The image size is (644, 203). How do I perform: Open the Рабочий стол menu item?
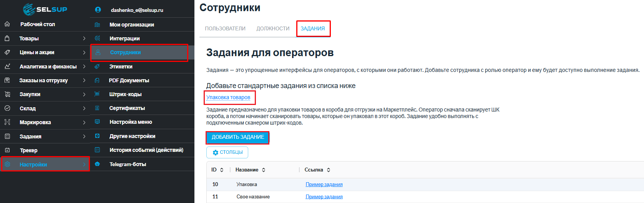(x=38, y=24)
